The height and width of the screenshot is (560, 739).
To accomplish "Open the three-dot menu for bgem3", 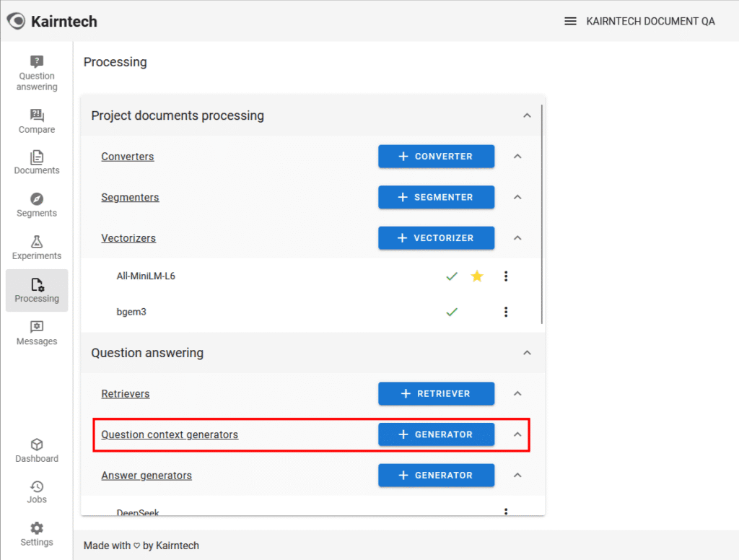I will tap(506, 312).
